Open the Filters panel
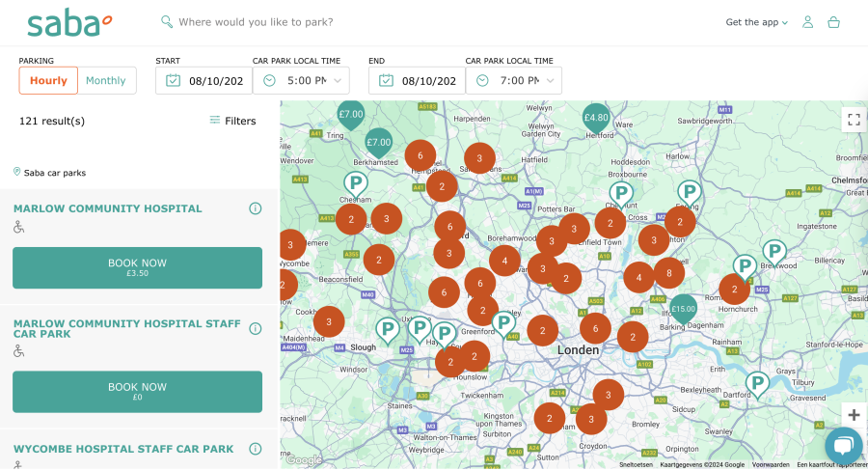The width and height of the screenshot is (868, 470). pos(233,121)
